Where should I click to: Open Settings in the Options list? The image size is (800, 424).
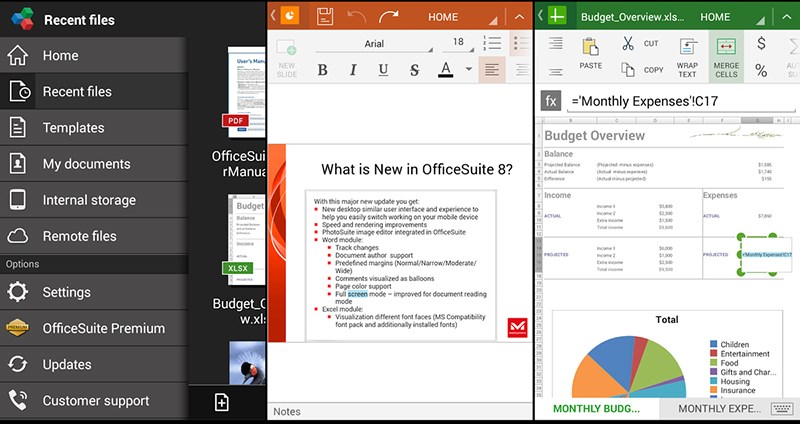[x=94, y=292]
